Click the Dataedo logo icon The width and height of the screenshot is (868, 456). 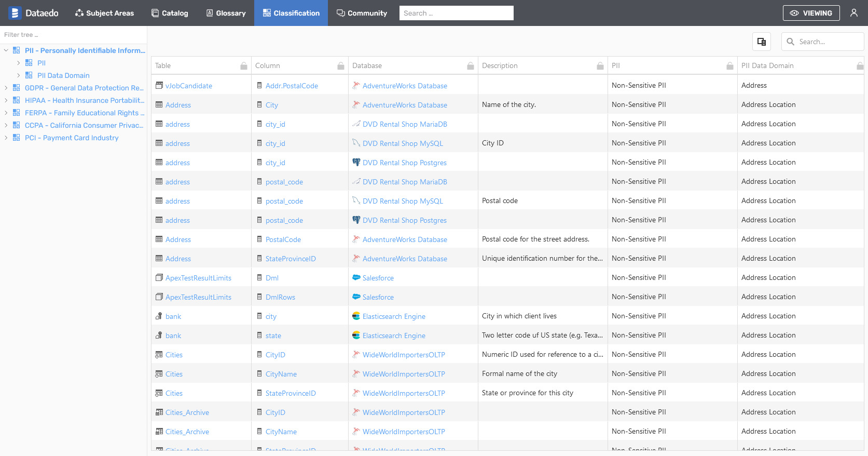click(x=15, y=13)
